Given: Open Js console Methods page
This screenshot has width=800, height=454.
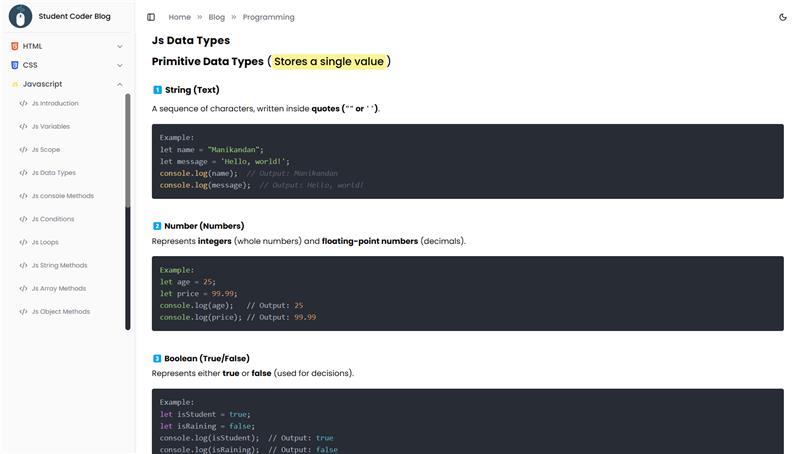Looking at the screenshot, I should tap(63, 196).
